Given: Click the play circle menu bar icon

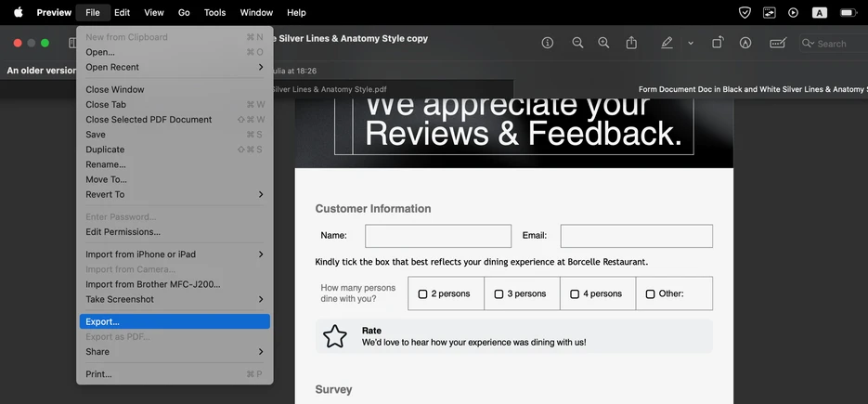Looking at the screenshot, I should (x=793, y=12).
